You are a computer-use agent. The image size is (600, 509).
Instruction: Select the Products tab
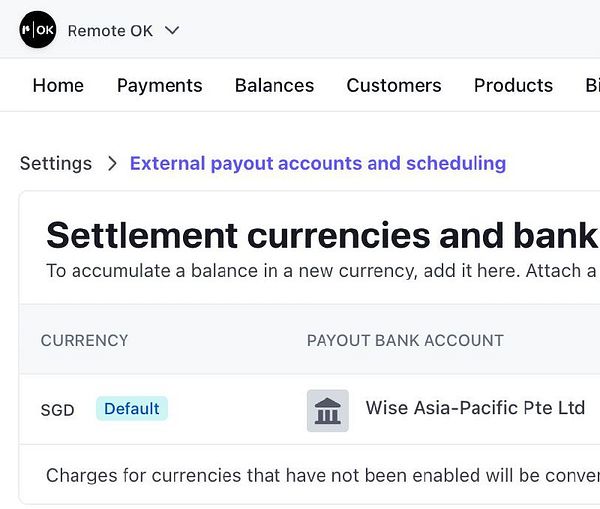click(513, 86)
